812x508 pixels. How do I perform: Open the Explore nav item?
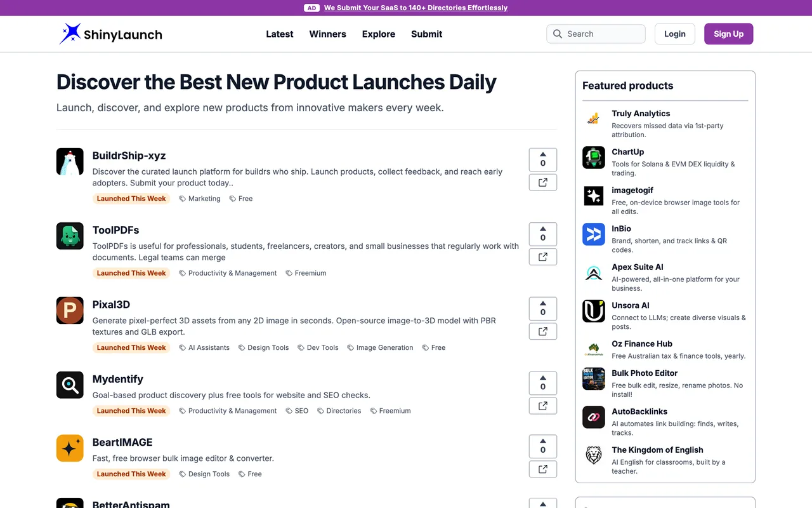pos(379,34)
